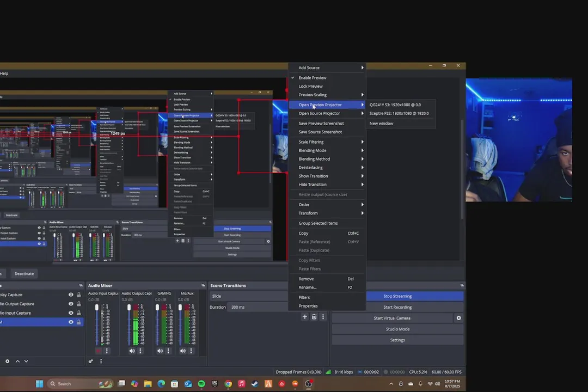The width and height of the screenshot is (588, 392).
Task: Toggle visibility of Audio Output Capture source
Action: click(x=71, y=304)
